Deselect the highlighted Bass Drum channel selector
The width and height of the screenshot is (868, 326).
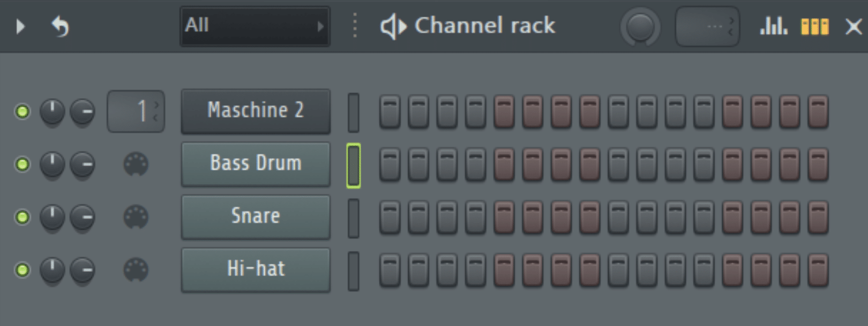(354, 165)
